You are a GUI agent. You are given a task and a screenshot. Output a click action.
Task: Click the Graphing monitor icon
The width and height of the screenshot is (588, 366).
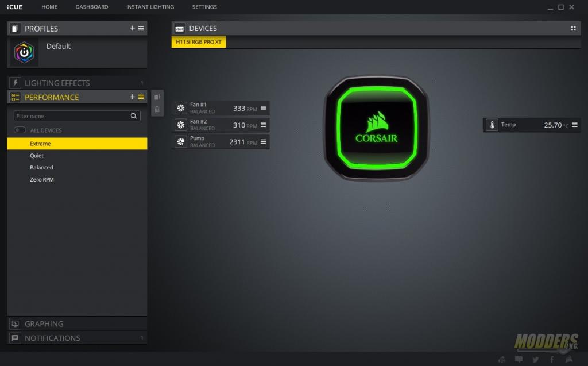coord(15,323)
